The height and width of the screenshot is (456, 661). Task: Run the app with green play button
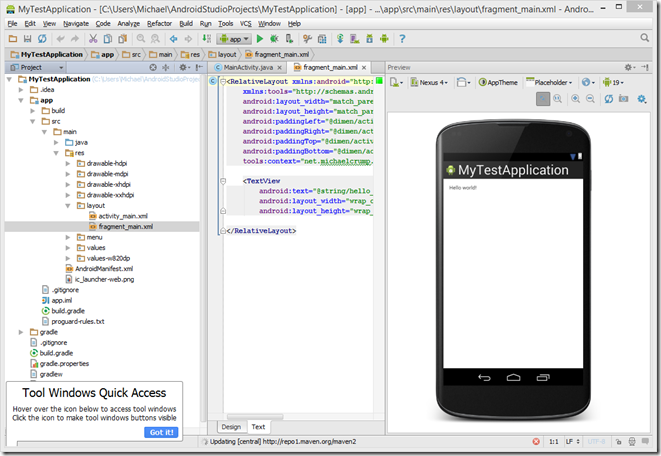click(260, 39)
